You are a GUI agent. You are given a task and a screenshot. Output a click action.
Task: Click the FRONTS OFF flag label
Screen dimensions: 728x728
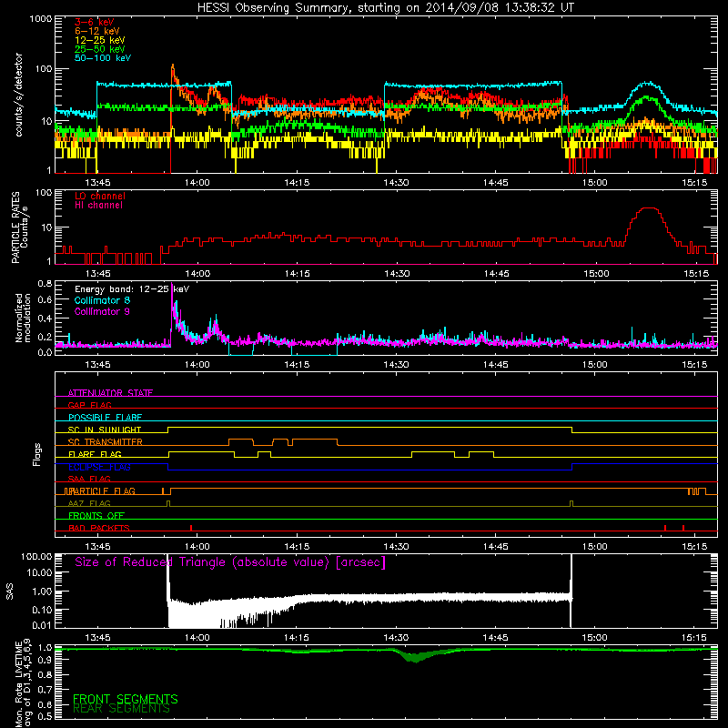pos(96,515)
